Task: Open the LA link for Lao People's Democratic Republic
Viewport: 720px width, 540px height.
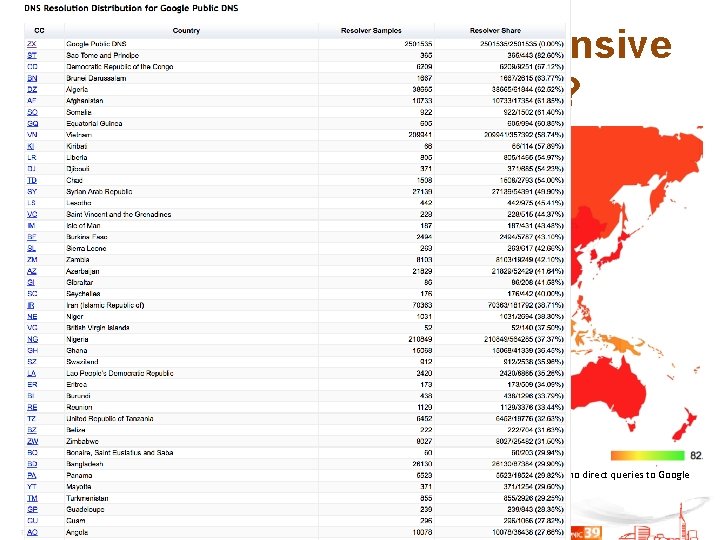Action: (x=32, y=373)
